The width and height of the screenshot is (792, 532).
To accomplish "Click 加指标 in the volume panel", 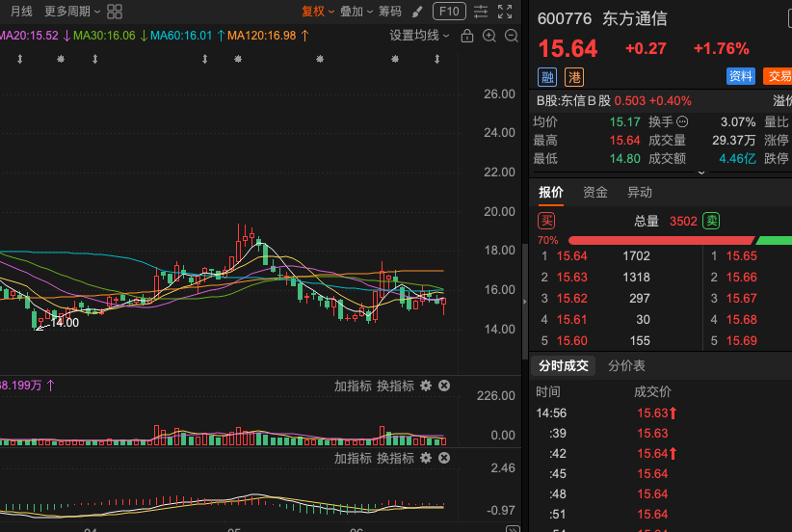I will [x=353, y=386].
